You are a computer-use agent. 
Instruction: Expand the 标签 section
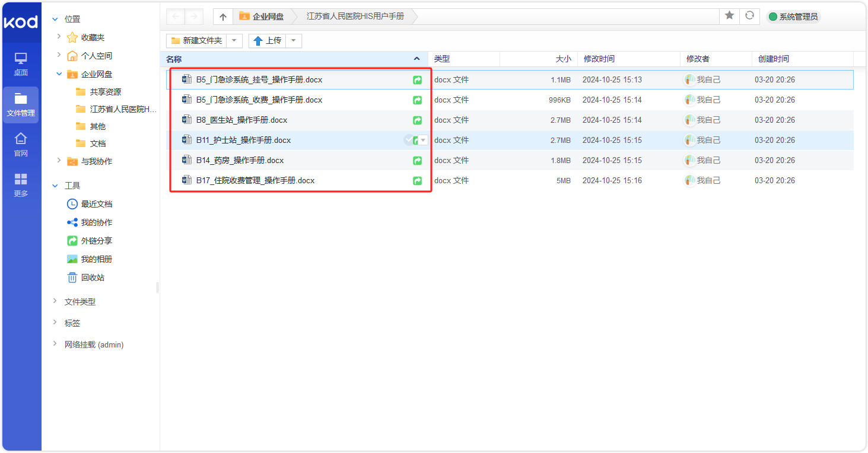(55, 323)
